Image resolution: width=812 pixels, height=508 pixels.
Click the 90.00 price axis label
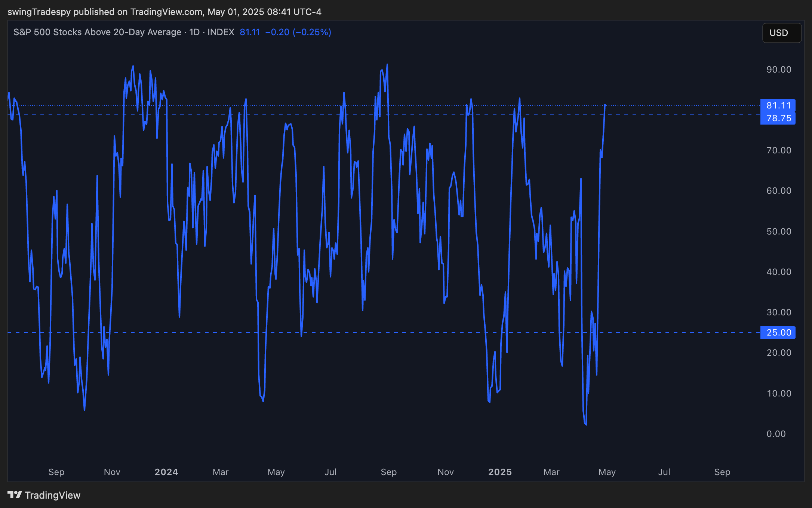[x=779, y=70]
